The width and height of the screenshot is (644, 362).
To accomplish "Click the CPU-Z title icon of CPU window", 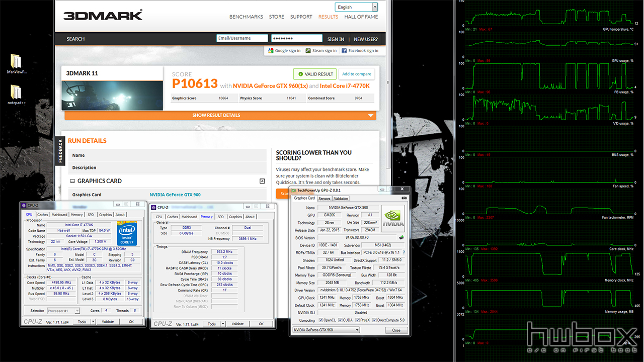I will (x=24, y=205).
